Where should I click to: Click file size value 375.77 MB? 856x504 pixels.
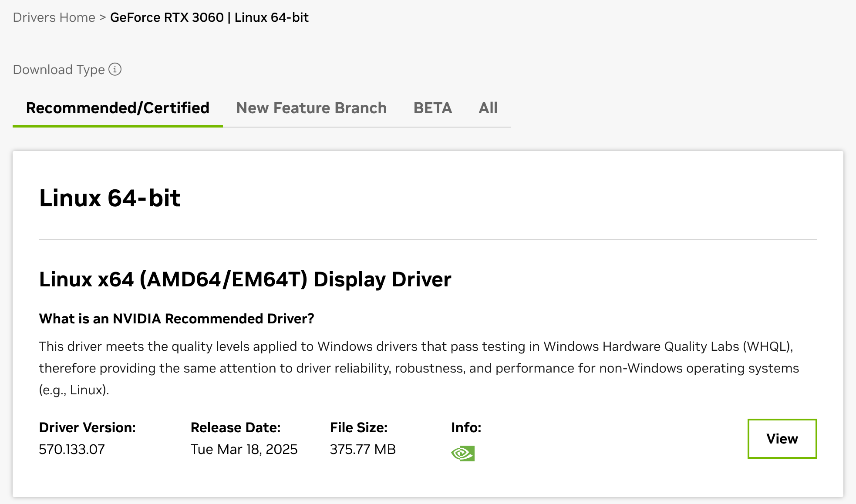click(x=363, y=449)
